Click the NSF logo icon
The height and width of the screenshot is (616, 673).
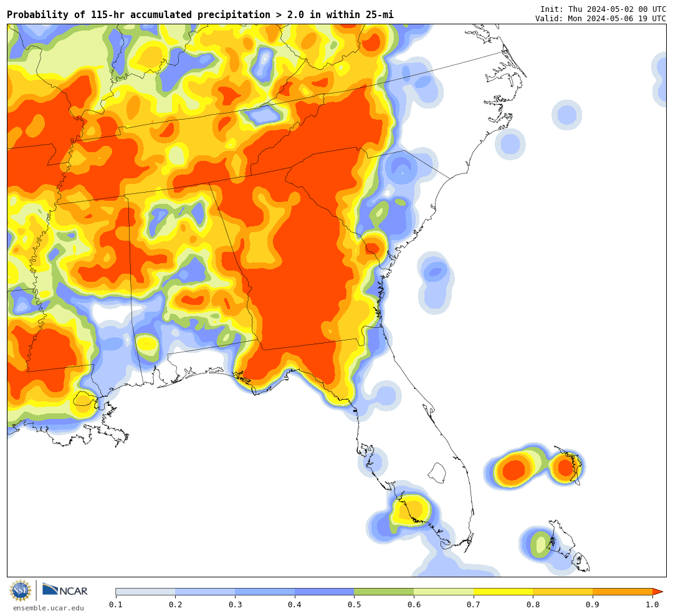(x=21, y=590)
